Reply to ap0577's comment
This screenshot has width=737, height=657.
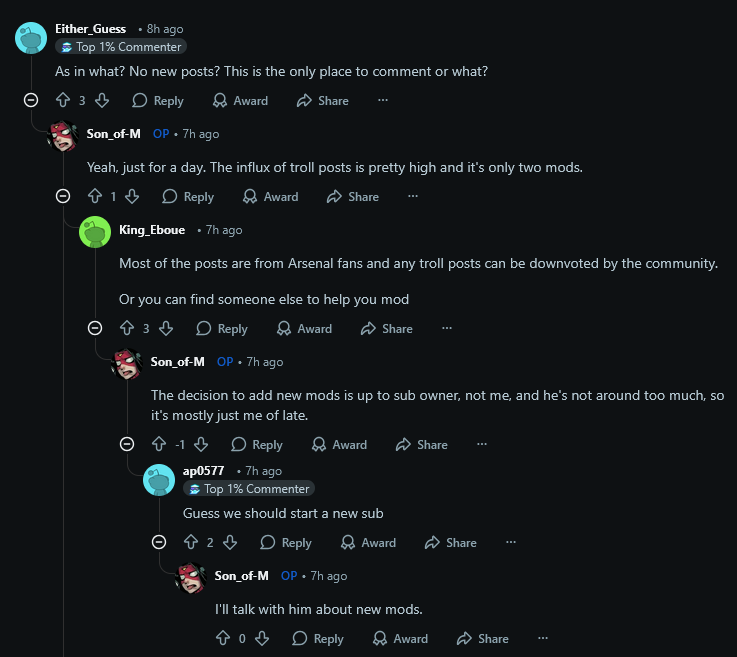pos(286,542)
